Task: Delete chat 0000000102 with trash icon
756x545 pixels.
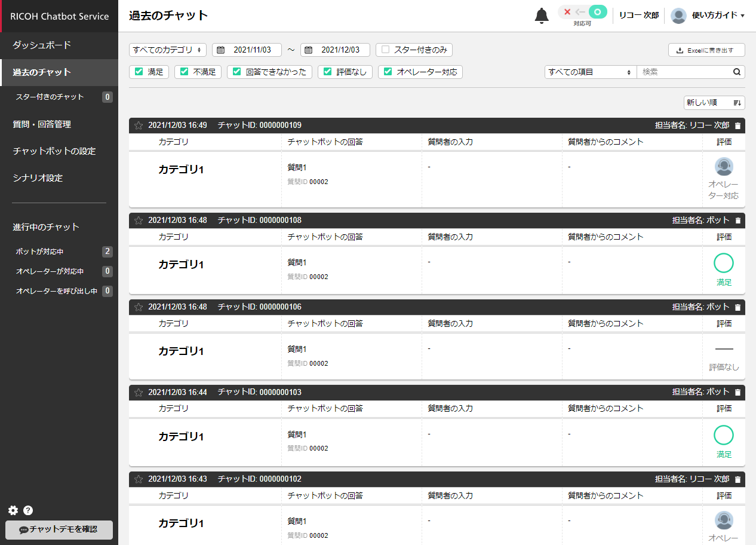Action: click(x=737, y=479)
